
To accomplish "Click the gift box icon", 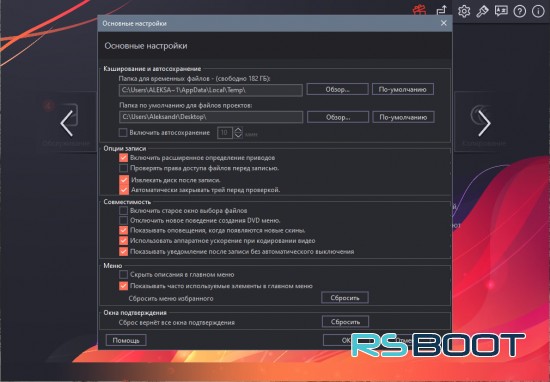I will click(419, 10).
